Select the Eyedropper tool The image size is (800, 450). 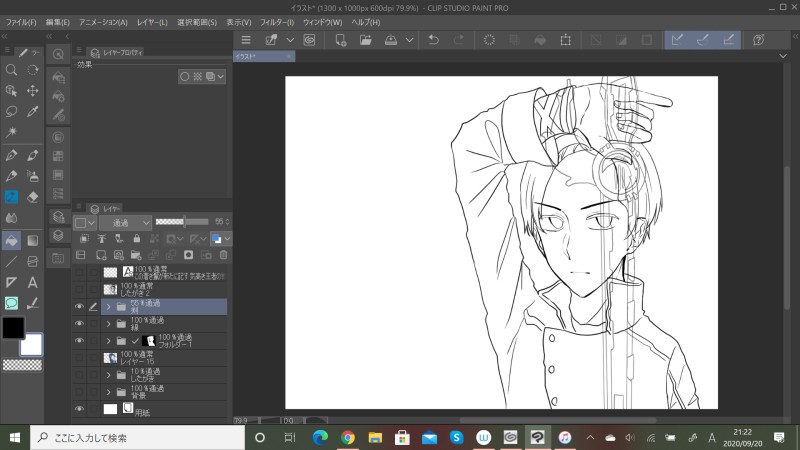point(33,111)
